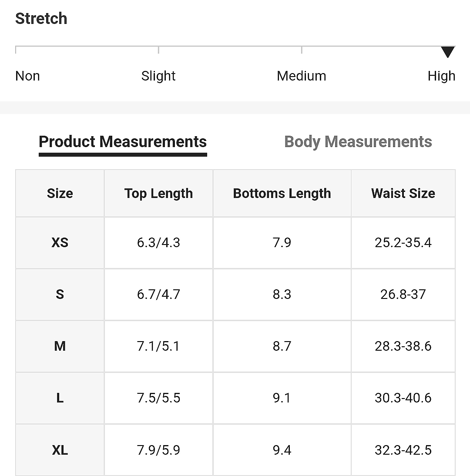This screenshot has width=470, height=476.
Task: Click the Non stretch label
Action: tap(27, 76)
